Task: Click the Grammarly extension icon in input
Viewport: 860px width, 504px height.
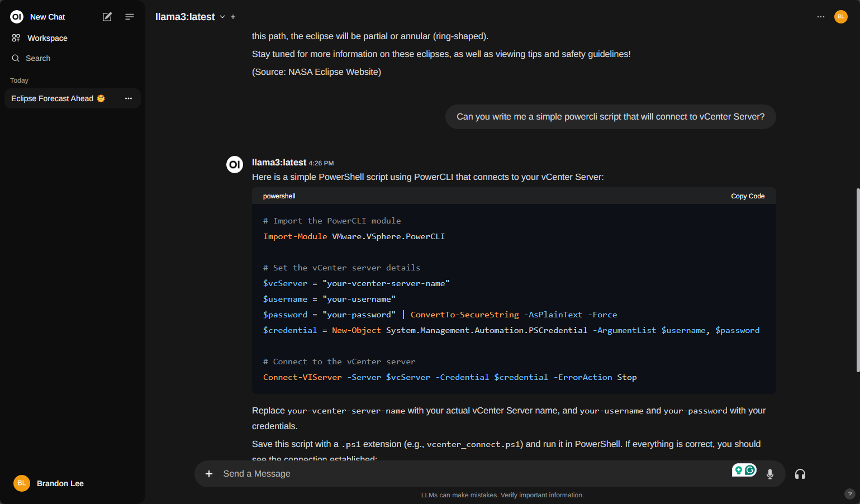Action: [x=750, y=470]
